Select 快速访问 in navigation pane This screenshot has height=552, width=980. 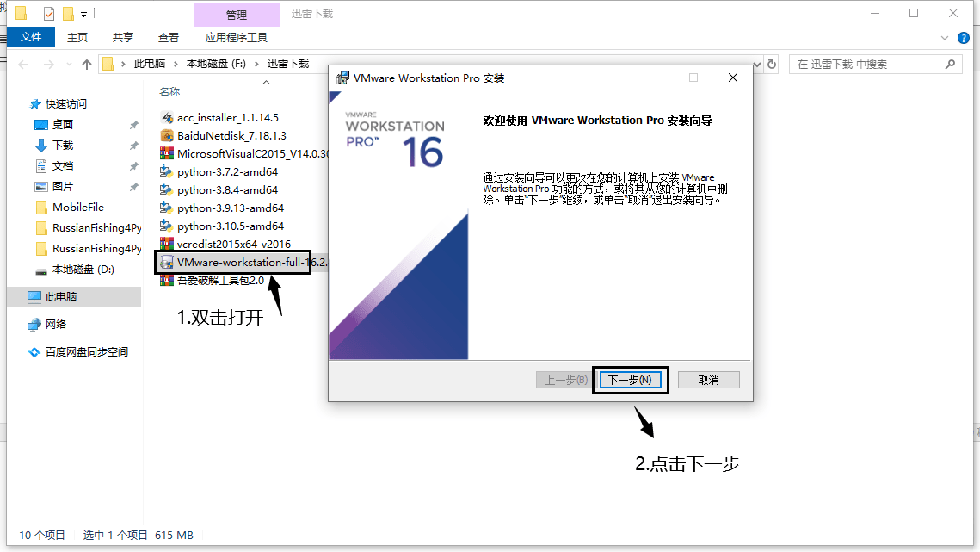[65, 104]
